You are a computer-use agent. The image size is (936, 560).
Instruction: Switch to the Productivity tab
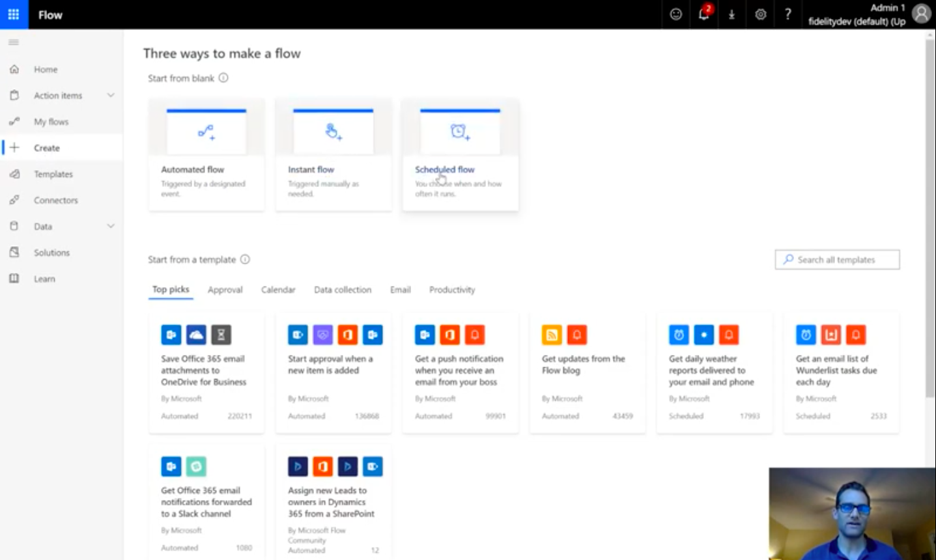pyautogui.click(x=452, y=290)
